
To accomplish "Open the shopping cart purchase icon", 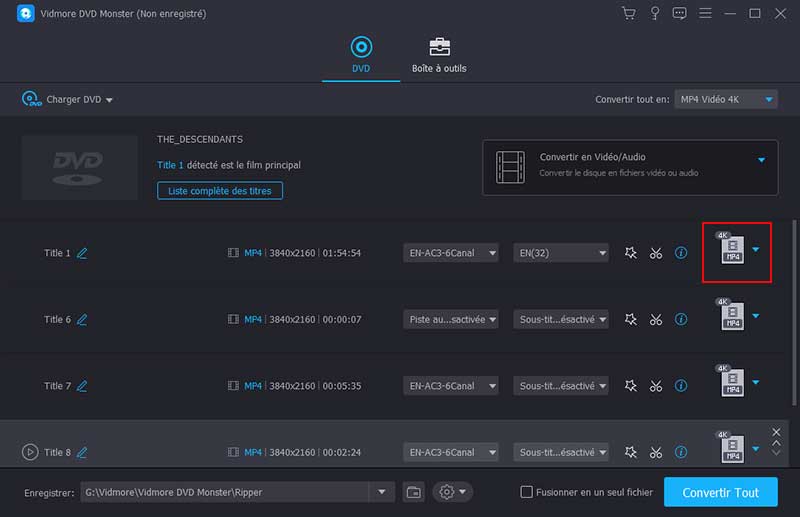I will point(629,13).
